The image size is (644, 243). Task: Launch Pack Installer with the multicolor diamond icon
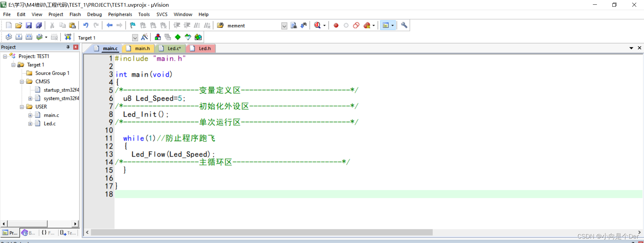[198, 37]
